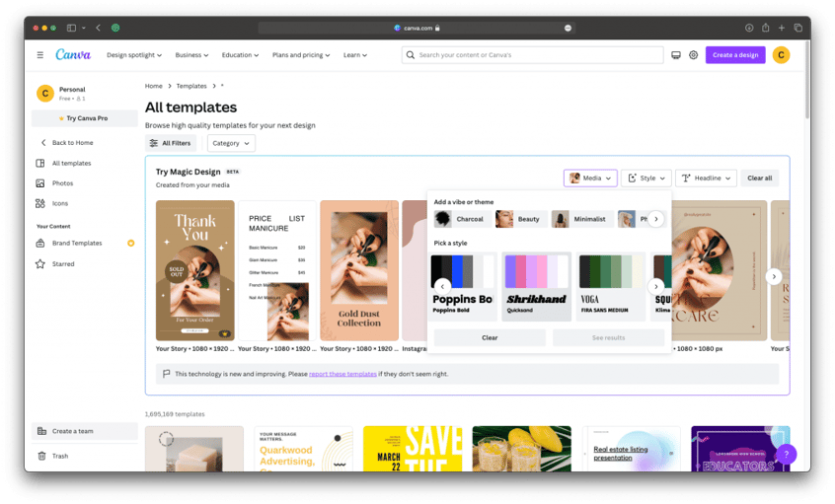The width and height of the screenshot is (835, 504).
Task: Pick the Poppins Bold blue style
Action: point(462,286)
